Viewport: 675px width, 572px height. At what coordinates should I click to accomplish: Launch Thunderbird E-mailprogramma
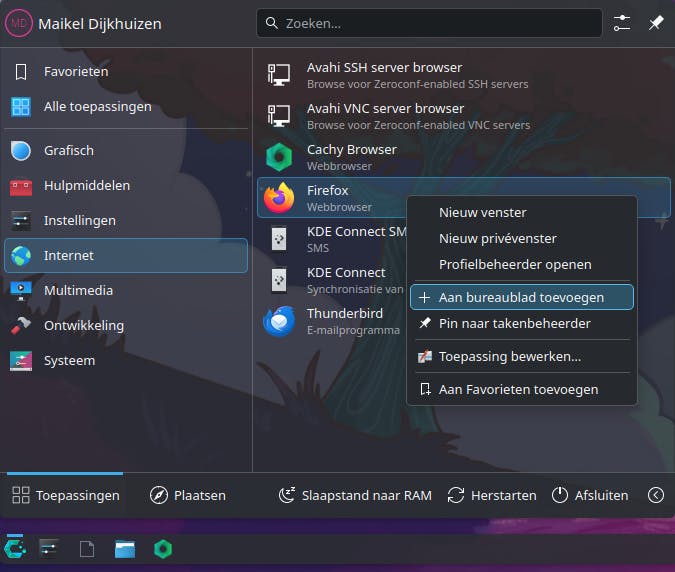[x=332, y=321]
